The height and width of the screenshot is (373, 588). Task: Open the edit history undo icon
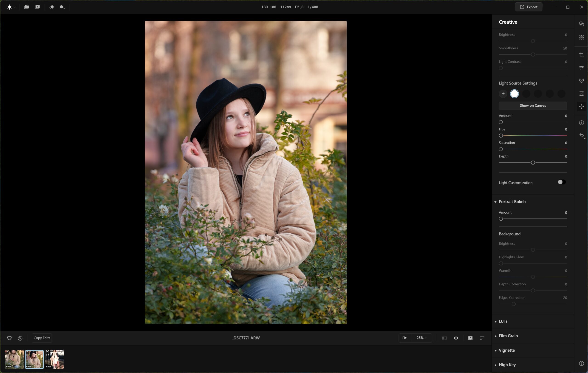click(x=581, y=136)
